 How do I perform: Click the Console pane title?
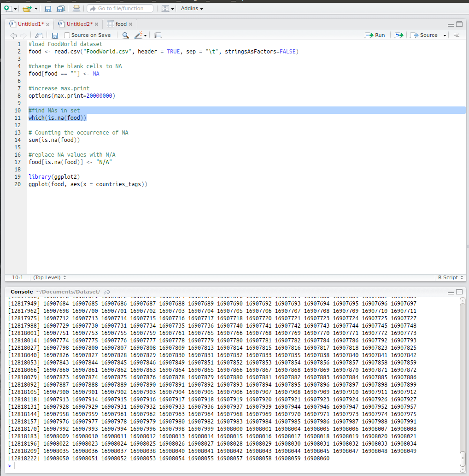(x=22, y=292)
